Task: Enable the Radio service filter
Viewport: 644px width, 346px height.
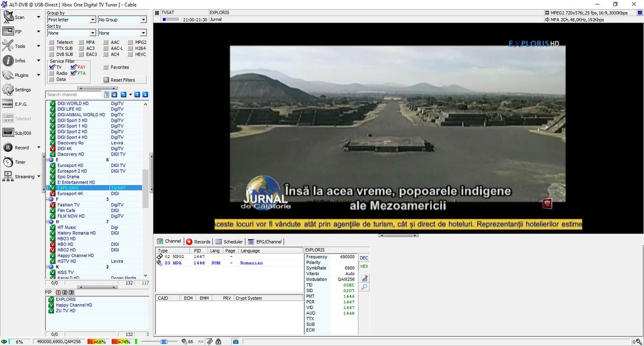Action: coord(52,73)
